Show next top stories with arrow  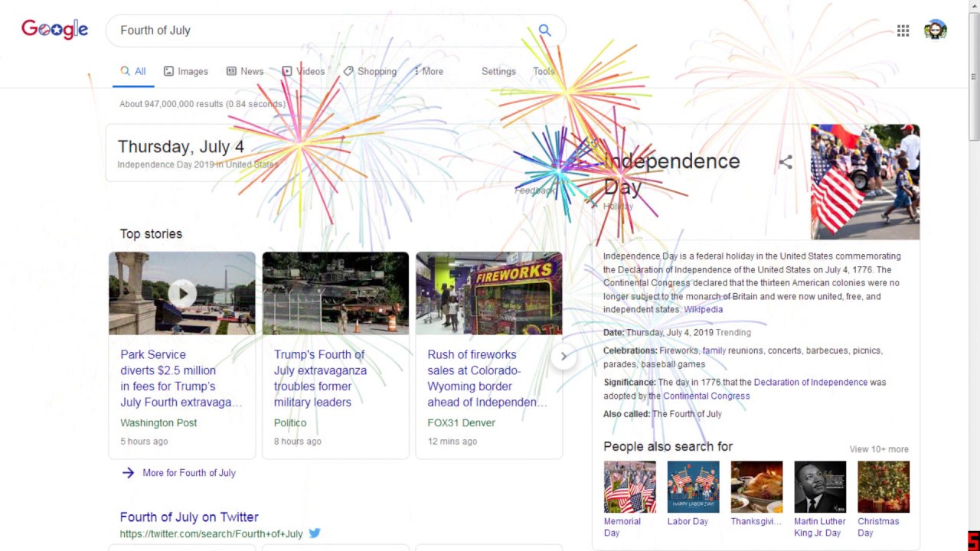click(563, 356)
